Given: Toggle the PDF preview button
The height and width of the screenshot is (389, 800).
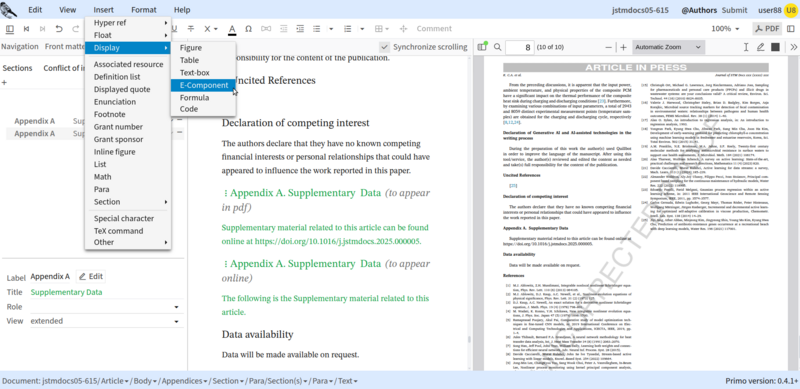Looking at the screenshot, I should click(767, 29).
